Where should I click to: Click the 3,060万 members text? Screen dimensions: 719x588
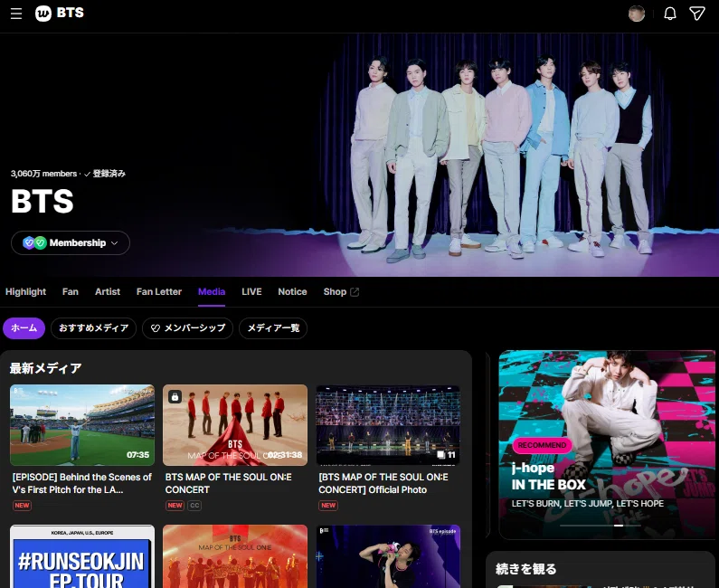[x=43, y=174]
